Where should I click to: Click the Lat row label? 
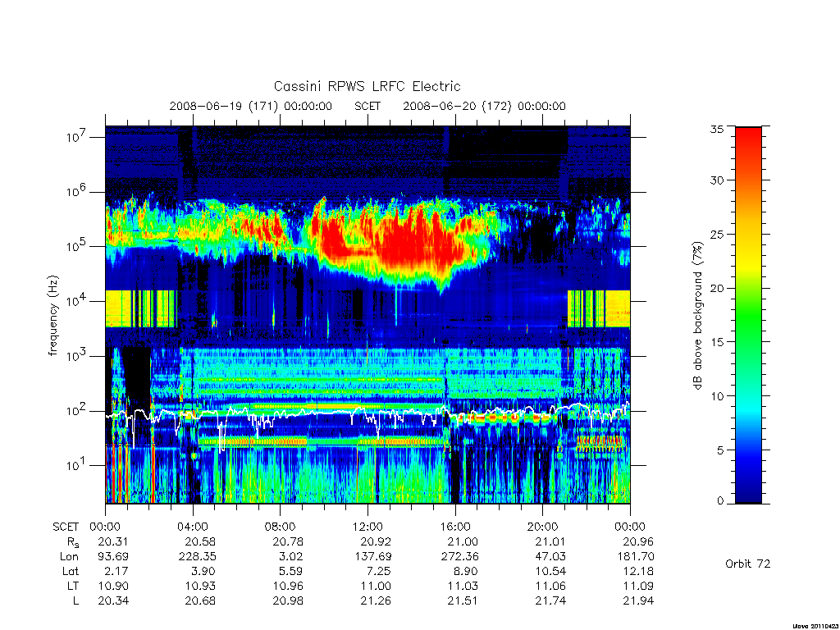(71, 571)
